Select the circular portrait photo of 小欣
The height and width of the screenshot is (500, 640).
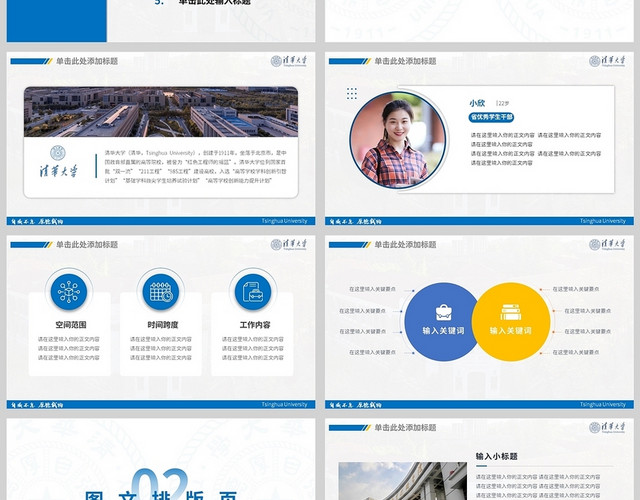398,140
